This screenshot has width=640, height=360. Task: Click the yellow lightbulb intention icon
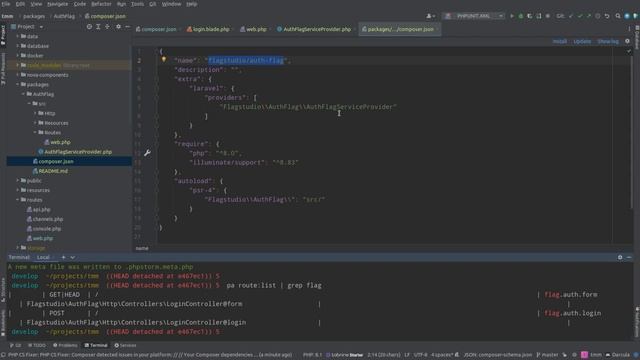[164, 59]
